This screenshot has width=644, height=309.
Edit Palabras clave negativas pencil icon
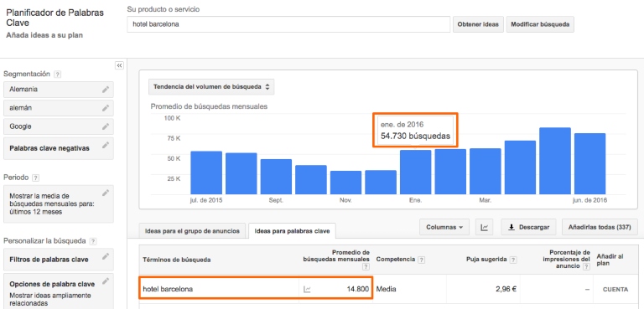[x=106, y=145]
